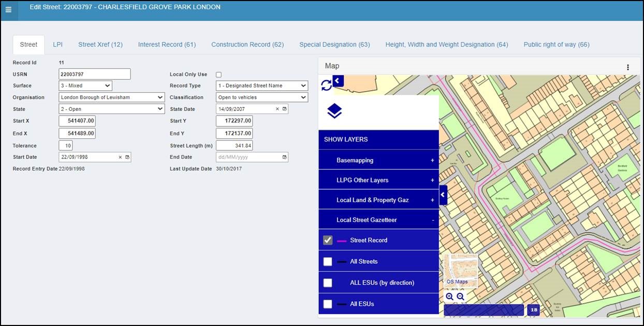Image resolution: width=644 pixels, height=326 pixels.
Task: Click the Edit Street title text
Action: [x=125, y=7]
